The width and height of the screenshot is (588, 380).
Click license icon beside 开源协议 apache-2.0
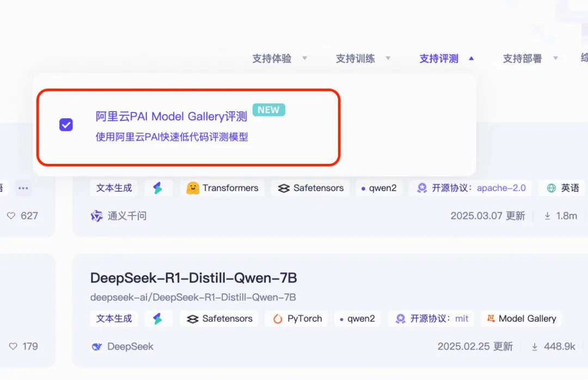(x=422, y=188)
